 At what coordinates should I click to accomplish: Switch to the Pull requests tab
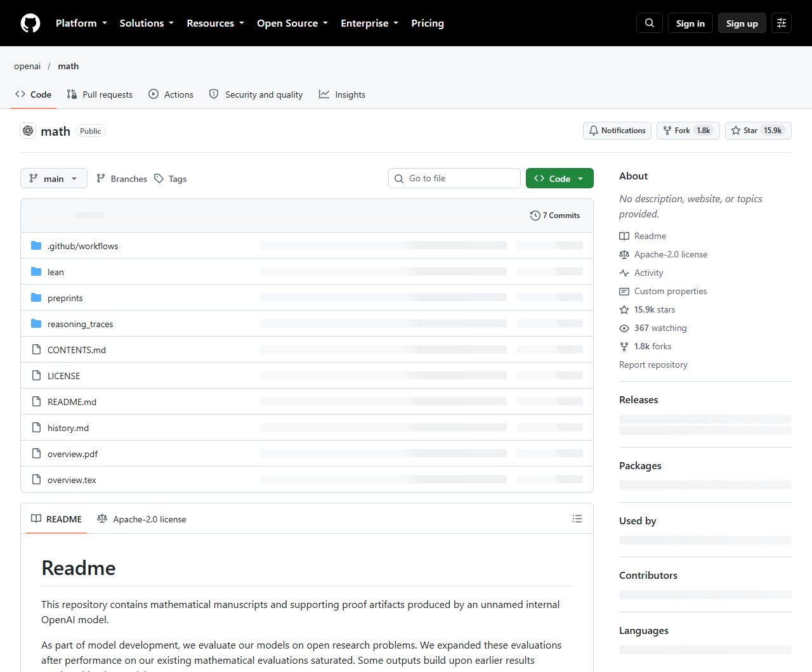[x=100, y=94]
